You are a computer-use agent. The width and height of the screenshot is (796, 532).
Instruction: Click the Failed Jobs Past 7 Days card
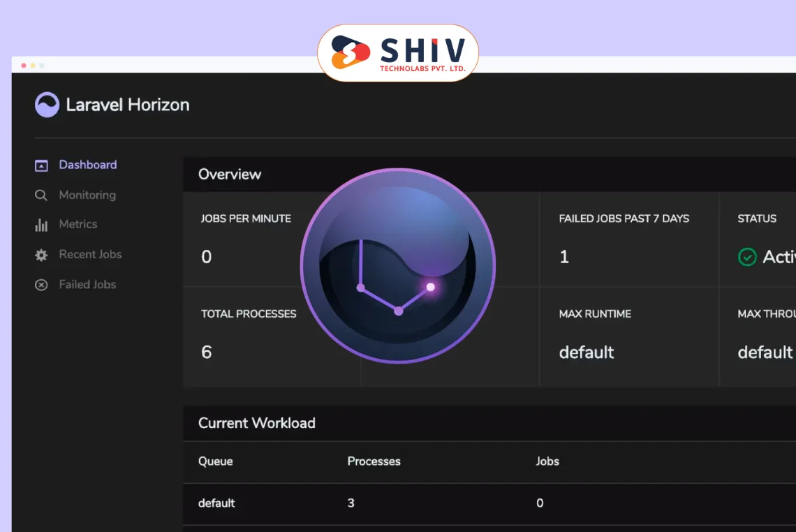pyautogui.click(x=628, y=239)
